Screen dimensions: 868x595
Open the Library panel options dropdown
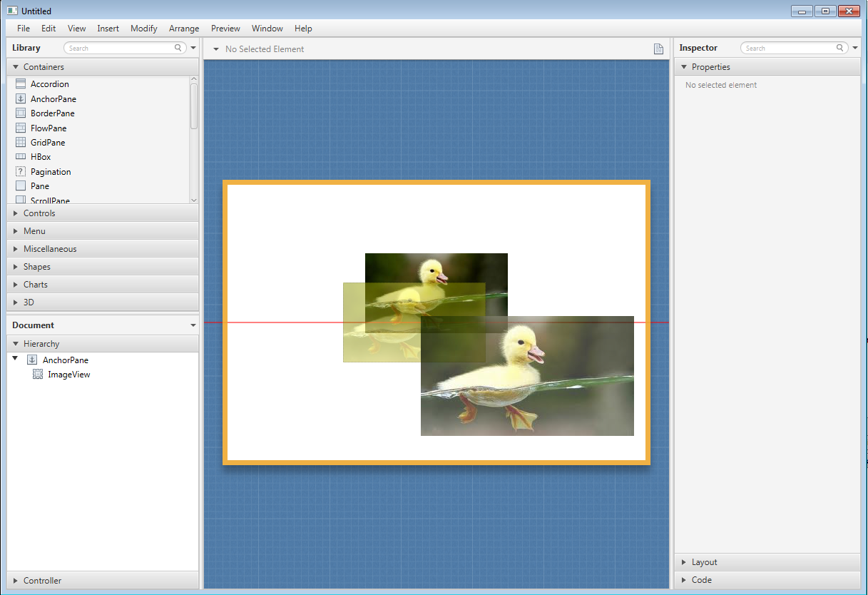[x=193, y=49]
